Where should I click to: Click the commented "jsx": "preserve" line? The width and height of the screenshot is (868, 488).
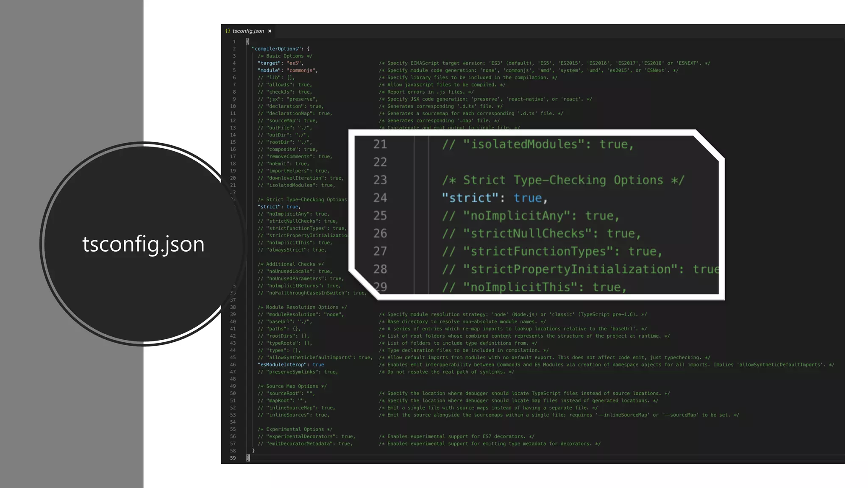288,99
